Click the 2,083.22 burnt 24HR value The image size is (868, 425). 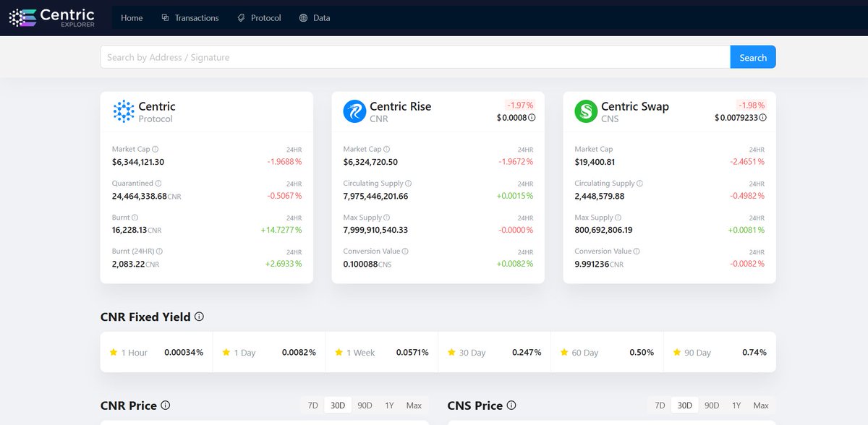tap(128, 264)
